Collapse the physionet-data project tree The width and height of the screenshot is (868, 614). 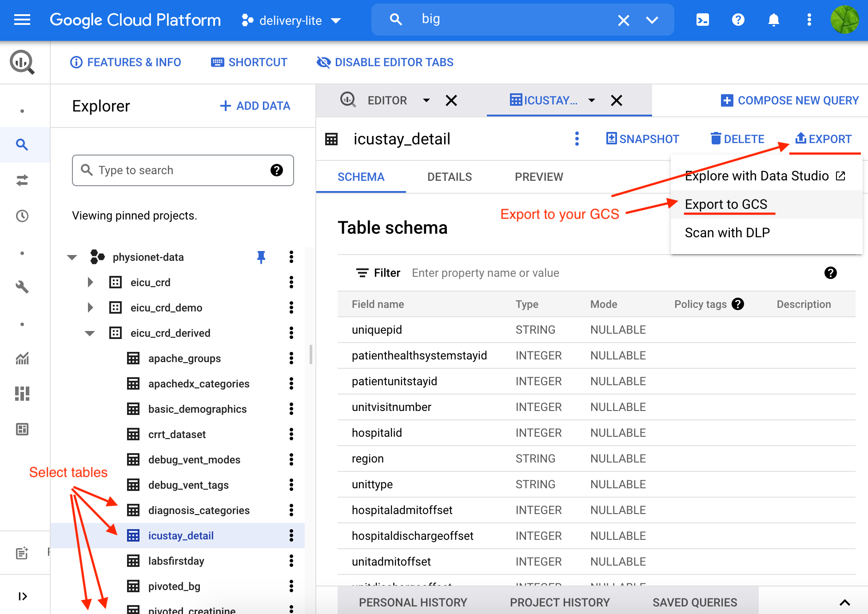pos(72,257)
